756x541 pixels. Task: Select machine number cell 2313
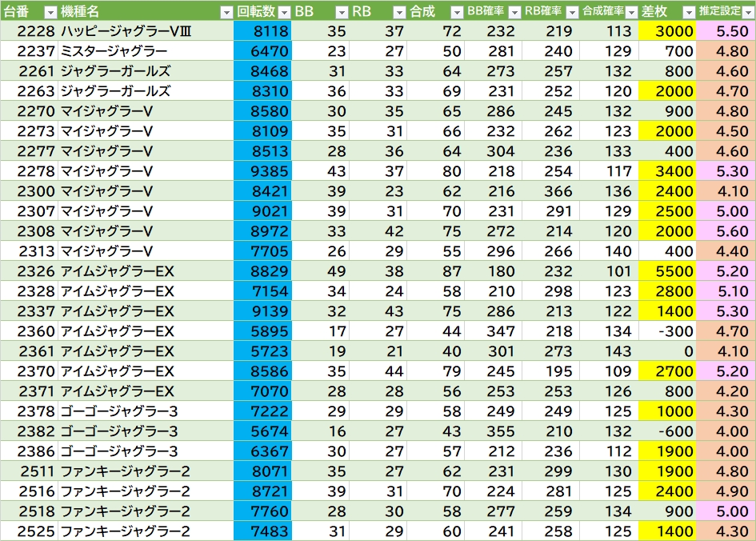[x=29, y=251]
